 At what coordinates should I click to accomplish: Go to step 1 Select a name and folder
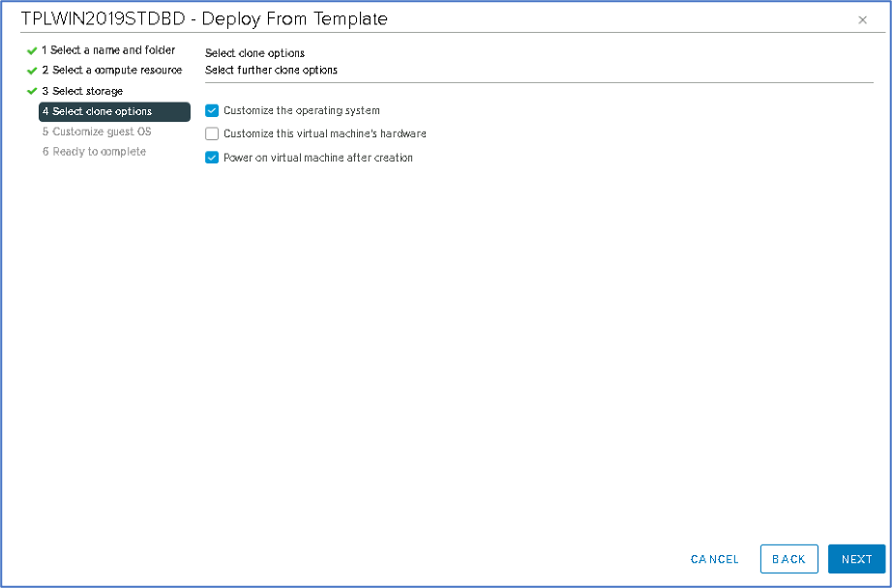(108, 50)
